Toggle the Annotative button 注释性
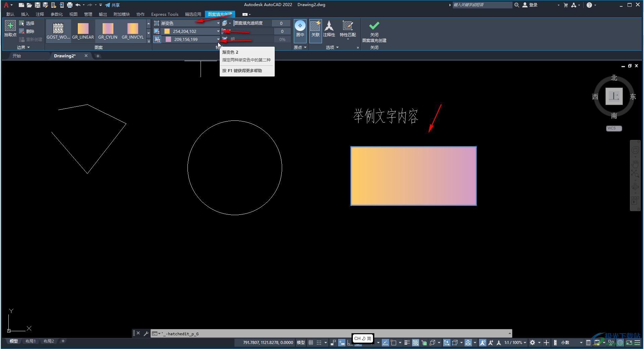Screen dimensions: 644x349 329,29
